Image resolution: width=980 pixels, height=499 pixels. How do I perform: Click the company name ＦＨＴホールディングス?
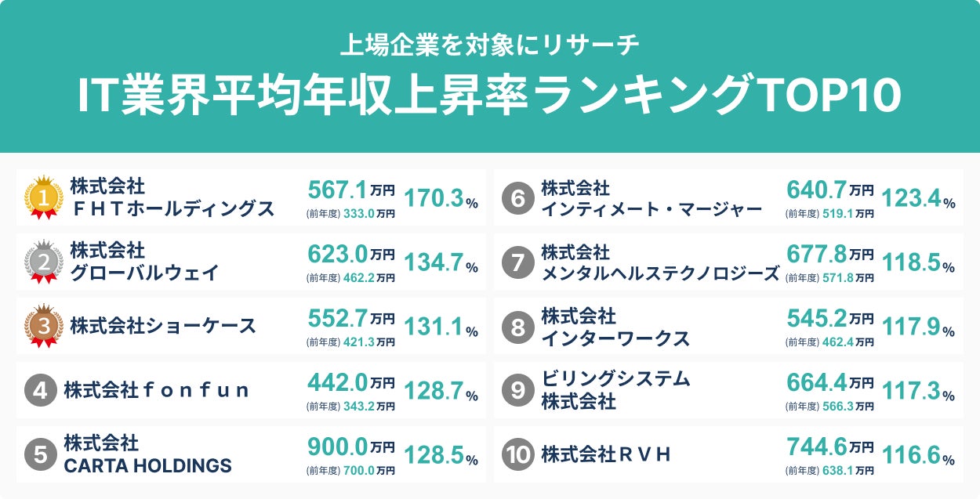tap(172, 209)
